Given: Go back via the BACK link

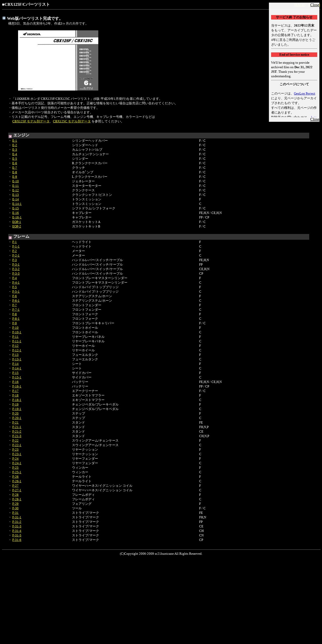Looking at the screenshot, I should click(300, 5).
